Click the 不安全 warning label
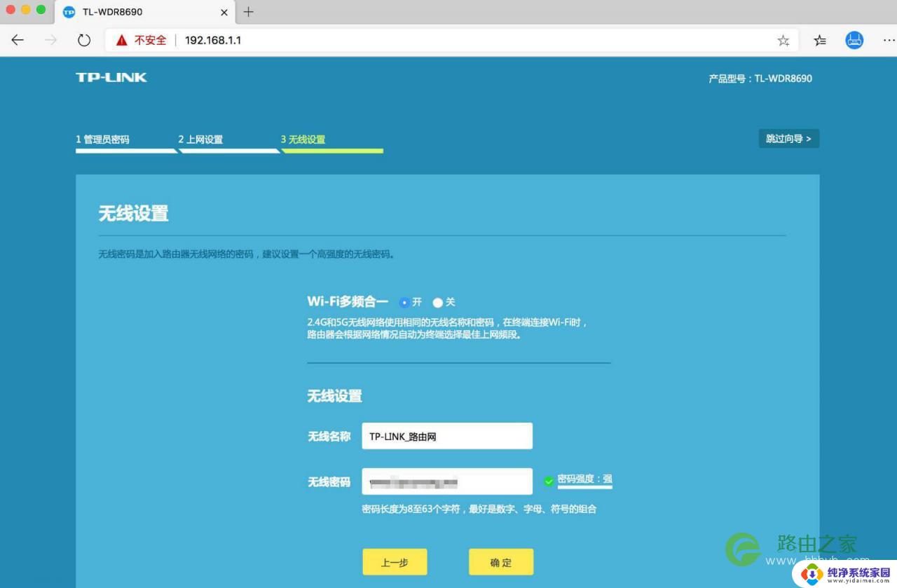Image resolution: width=897 pixels, height=588 pixels. 151,41
